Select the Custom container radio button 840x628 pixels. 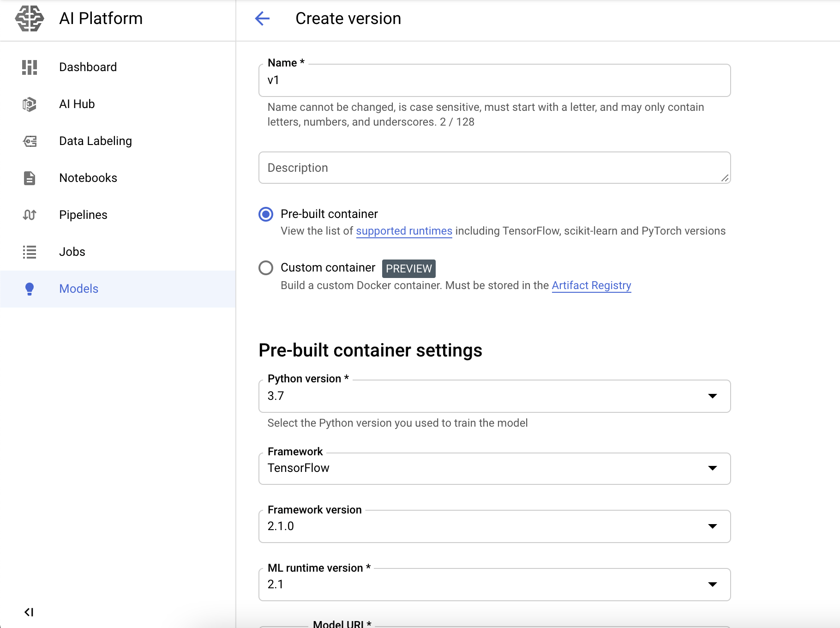pyautogui.click(x=266, y=268)
